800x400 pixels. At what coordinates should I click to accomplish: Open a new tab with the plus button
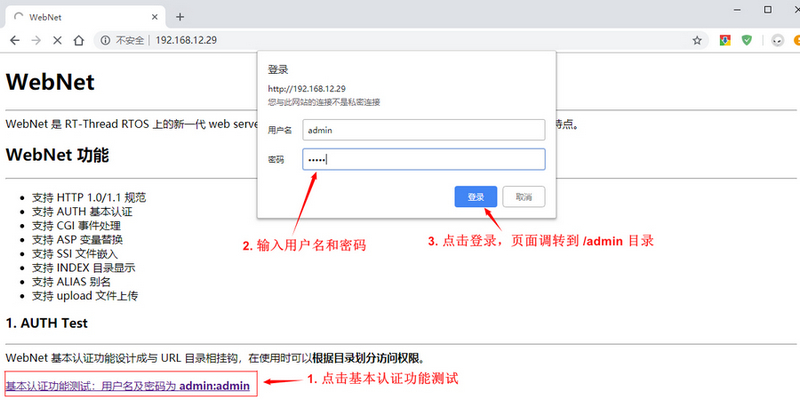coord(180,17)
